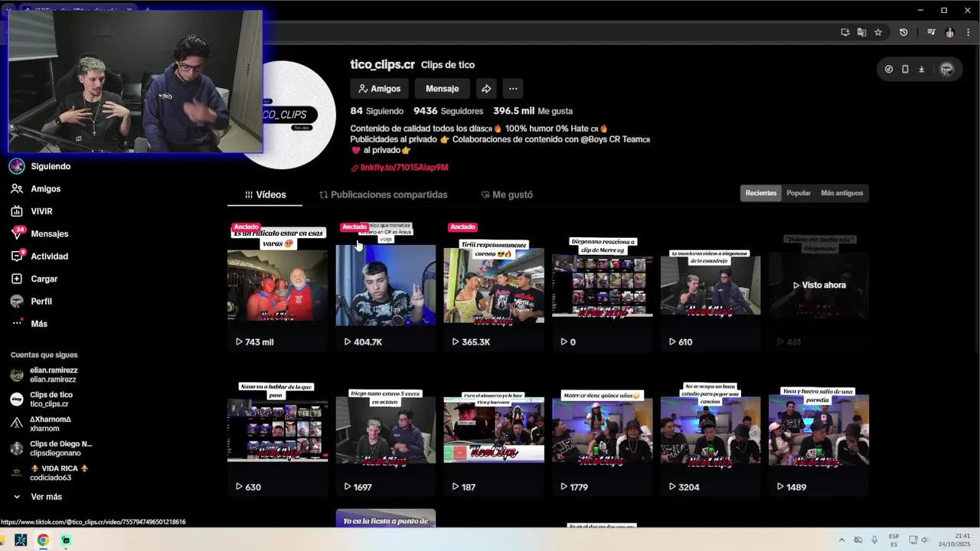Open Perfil from the sidebar
Viewport: 980px width, 551px height.
(32, 302)
